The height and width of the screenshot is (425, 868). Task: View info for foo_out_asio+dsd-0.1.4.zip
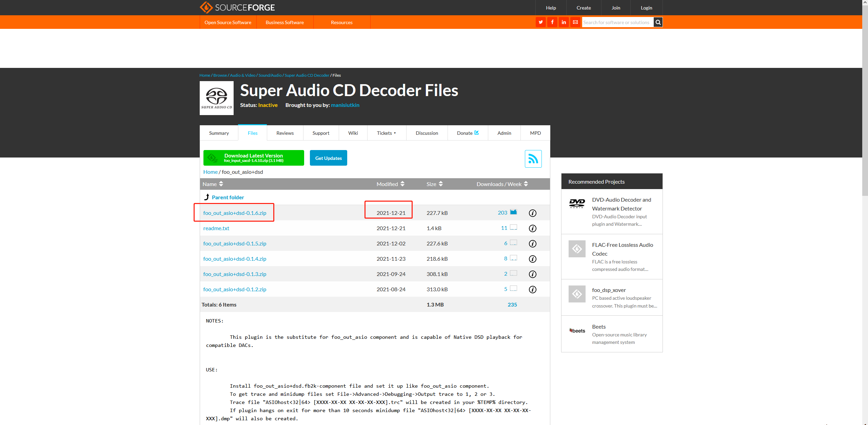[533, 259]
